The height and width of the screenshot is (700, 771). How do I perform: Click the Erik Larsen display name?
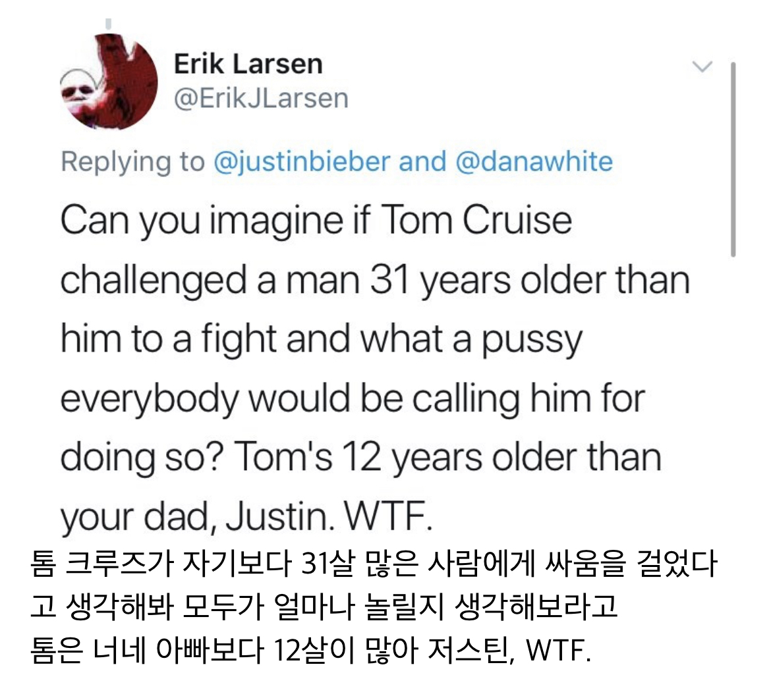[248, 65]
